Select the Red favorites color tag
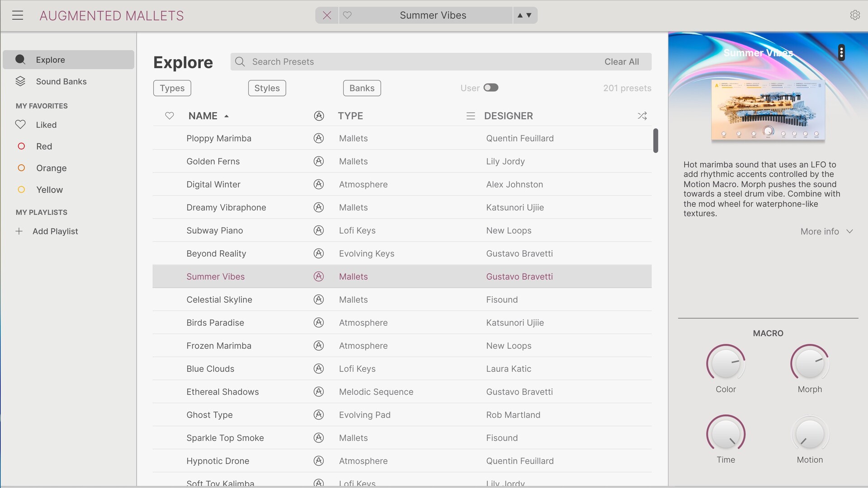The image size is (868, 488). tap(44, 146)
